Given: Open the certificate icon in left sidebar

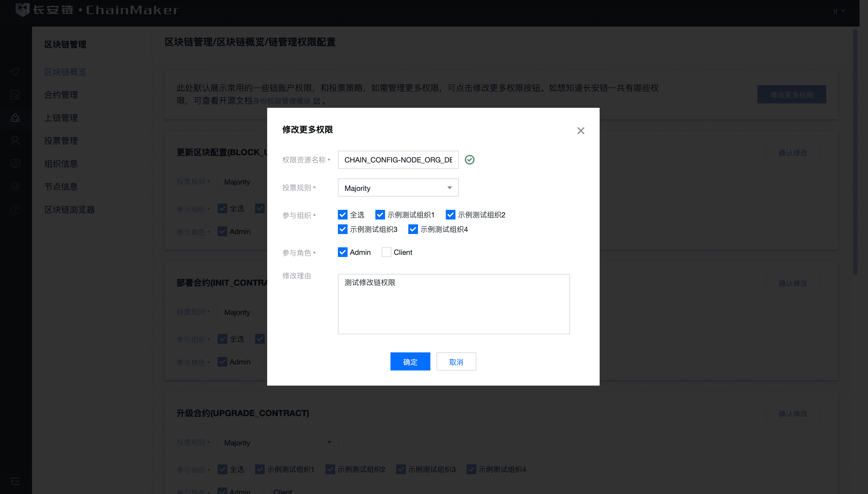Looking at the screenshot, I should pos(15,95).
